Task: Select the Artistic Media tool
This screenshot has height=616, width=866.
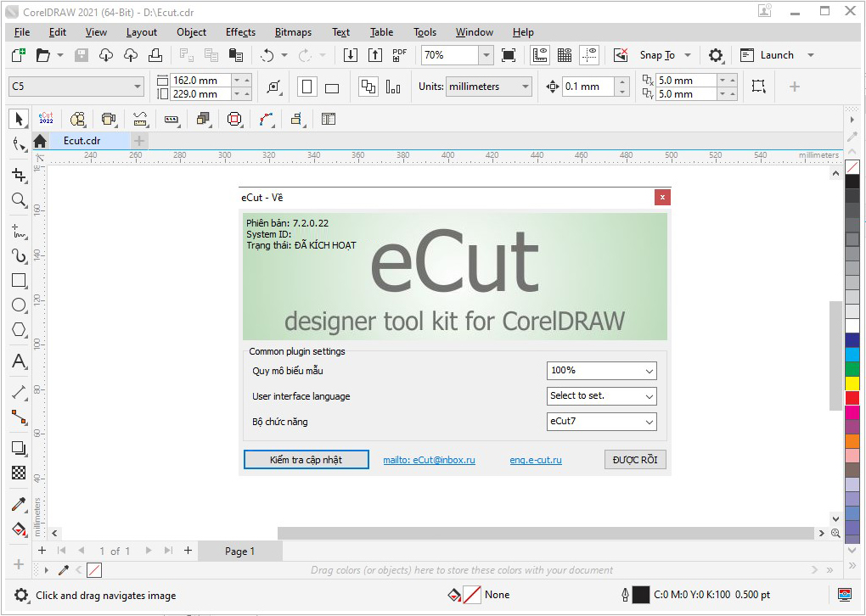Action: click(19, 255)
